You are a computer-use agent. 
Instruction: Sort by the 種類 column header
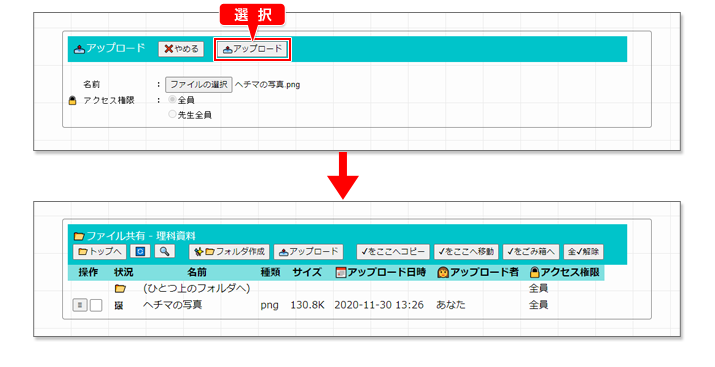click(270, 272)
